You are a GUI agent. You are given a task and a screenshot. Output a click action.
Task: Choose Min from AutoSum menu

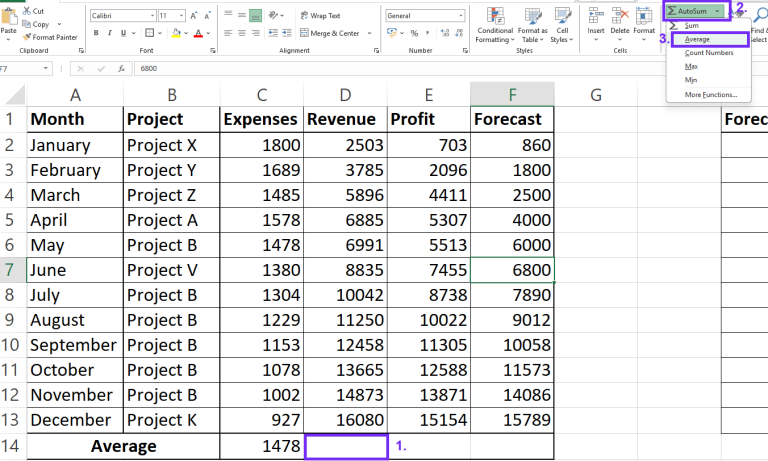(x=691, y=80)
